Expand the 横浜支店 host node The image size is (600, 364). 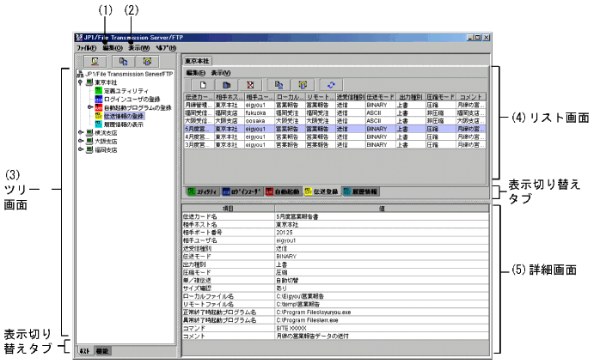pos(81,133)
